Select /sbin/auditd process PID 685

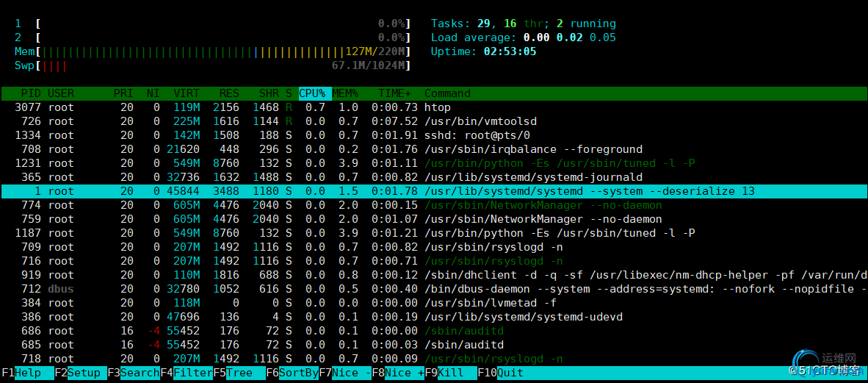(434, 345)
